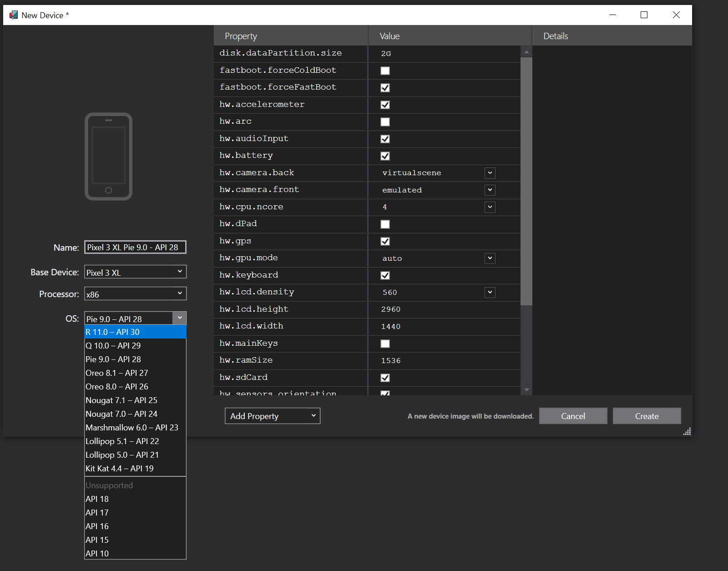This screenshot has height=571, width=728.
Task: Click the window resize grip icon
Action: coord(687,431)
